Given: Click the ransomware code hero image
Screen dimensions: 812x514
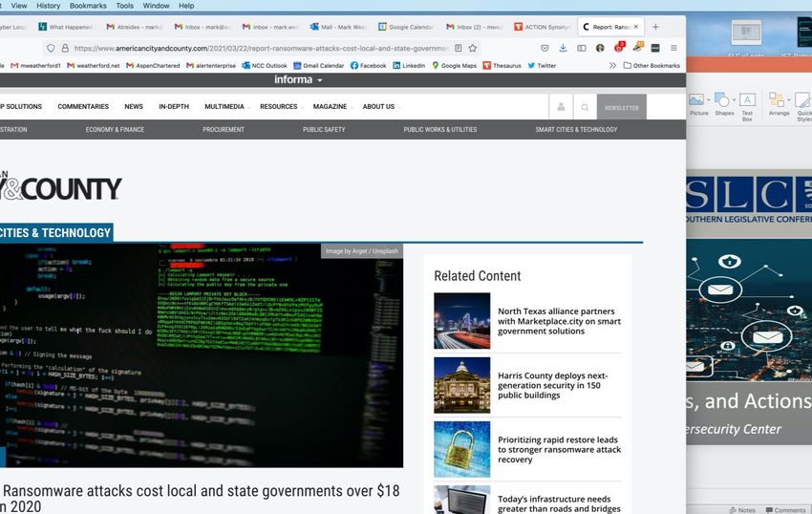Looking at the screenshot, I should [x=202, y=355].
